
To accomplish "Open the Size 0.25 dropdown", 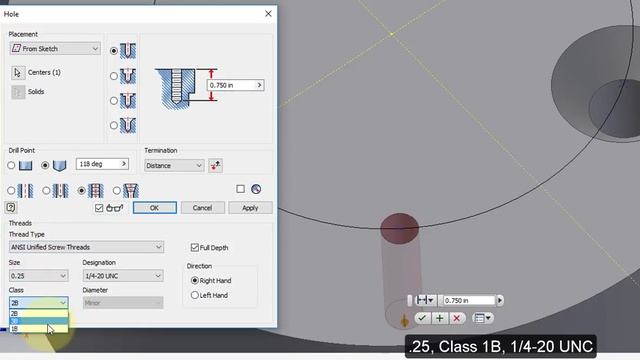I will tap(38, 276).
